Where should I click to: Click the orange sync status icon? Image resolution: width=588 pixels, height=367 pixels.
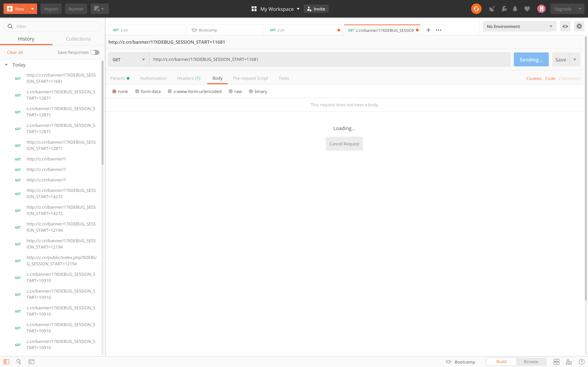(476, 9)
